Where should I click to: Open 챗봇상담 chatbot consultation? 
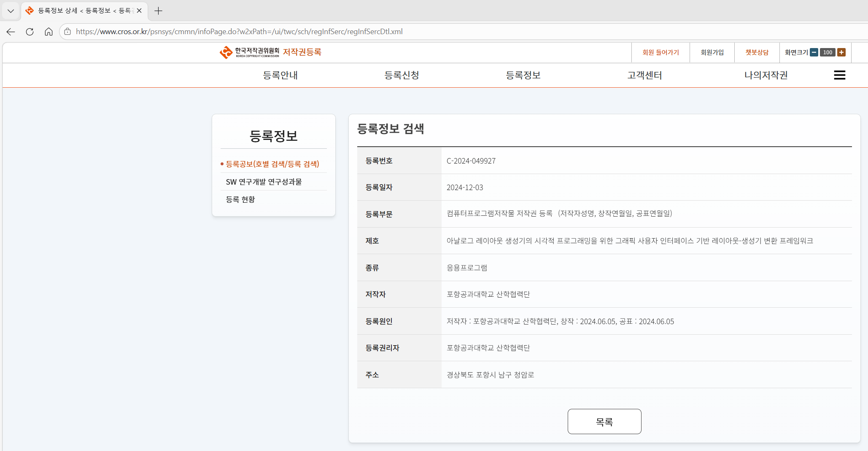757,52
